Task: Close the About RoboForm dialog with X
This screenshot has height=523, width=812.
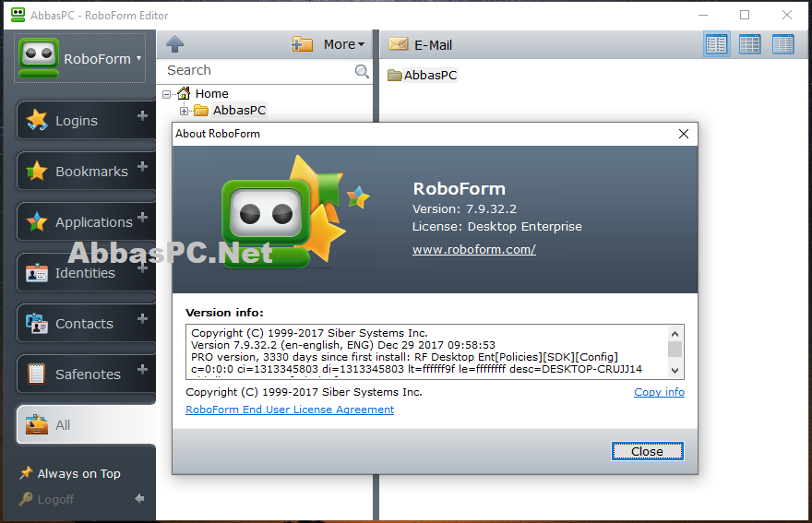Action: 684,134
